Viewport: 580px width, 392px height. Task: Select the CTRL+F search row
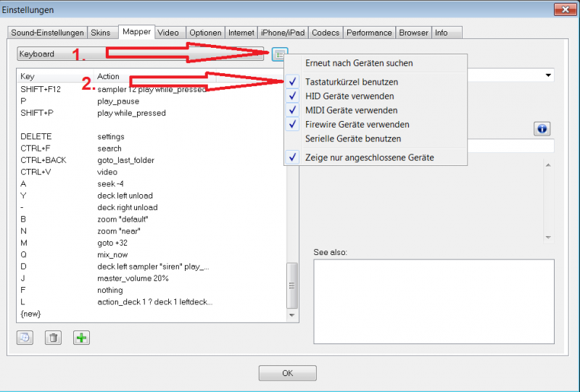(x=152, y=149)
